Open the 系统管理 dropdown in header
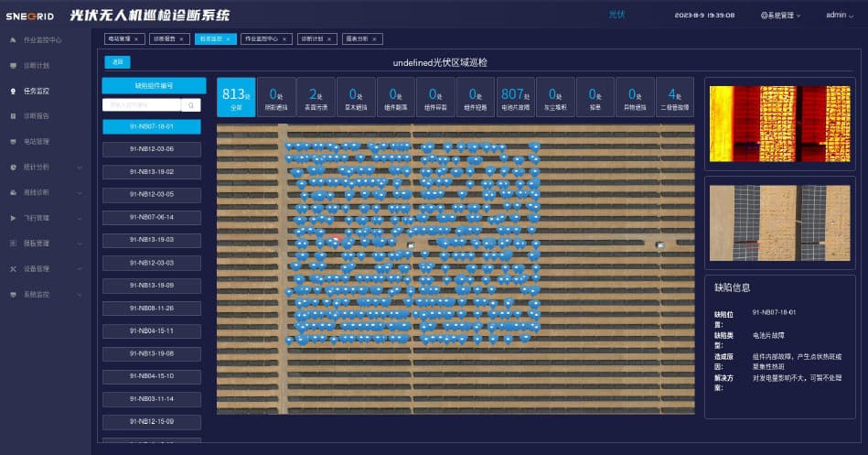The image size is (868, 455). (x=779, y=16)
